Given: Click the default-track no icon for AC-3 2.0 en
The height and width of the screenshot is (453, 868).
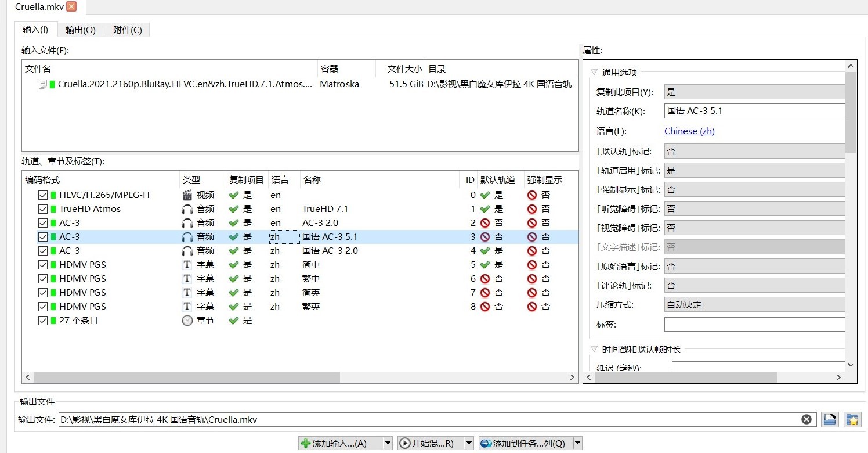Looking at the screenshot, I should click(x=485, y=223).
